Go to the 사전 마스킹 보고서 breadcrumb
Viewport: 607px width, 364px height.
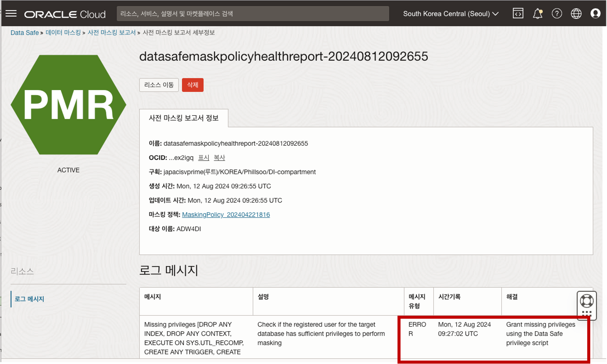[112, 32]
